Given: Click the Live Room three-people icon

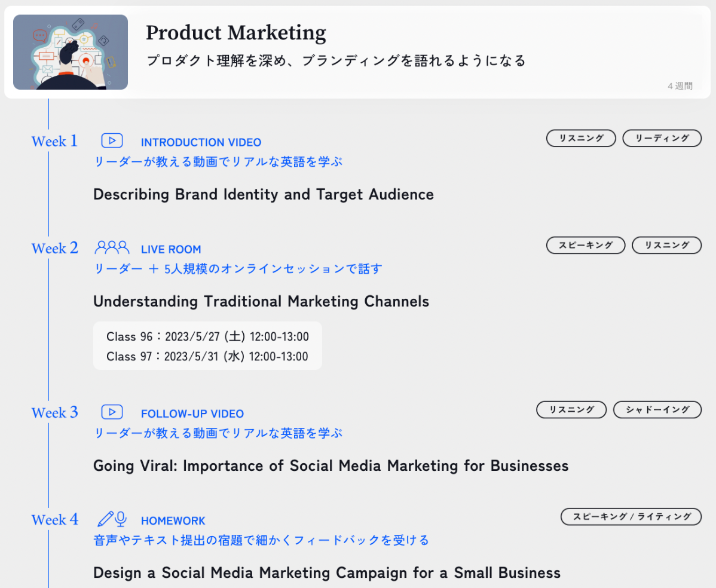Looking at the screenshot, I should [112, 247].
